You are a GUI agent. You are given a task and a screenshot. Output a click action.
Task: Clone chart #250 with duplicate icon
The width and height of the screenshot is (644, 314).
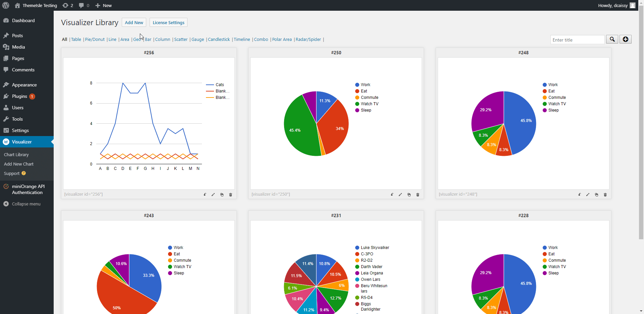pyautogui.click(x=409, y=195)
